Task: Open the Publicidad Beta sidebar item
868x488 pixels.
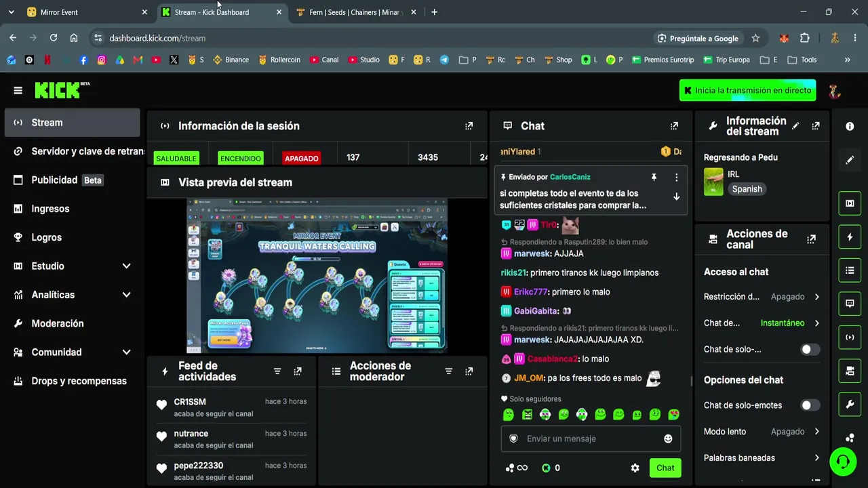Action: point(73,180)
